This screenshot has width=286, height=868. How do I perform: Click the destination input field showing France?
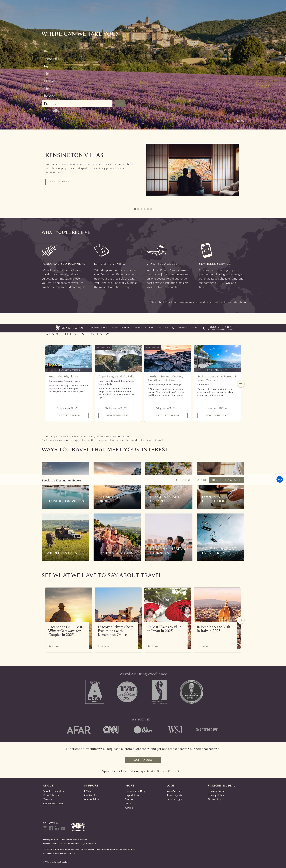pyautogui.click(x=77, y=103)
